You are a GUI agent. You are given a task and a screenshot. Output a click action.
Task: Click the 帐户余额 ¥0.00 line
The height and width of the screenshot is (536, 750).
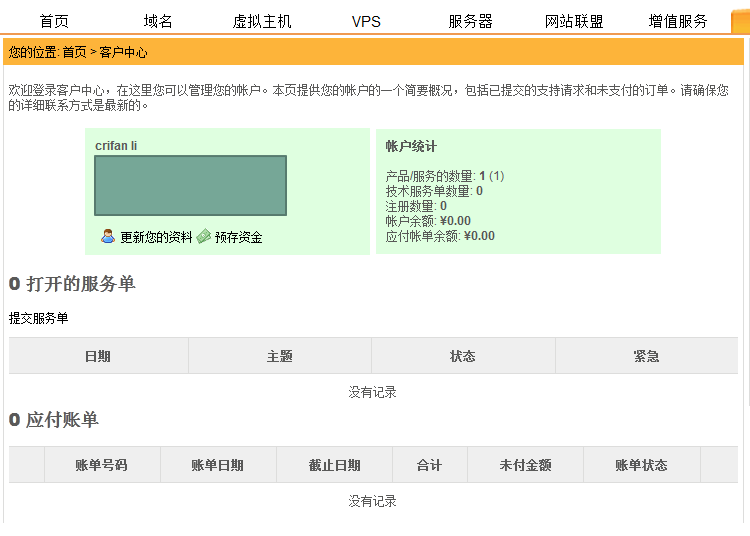tap(428, 221)
